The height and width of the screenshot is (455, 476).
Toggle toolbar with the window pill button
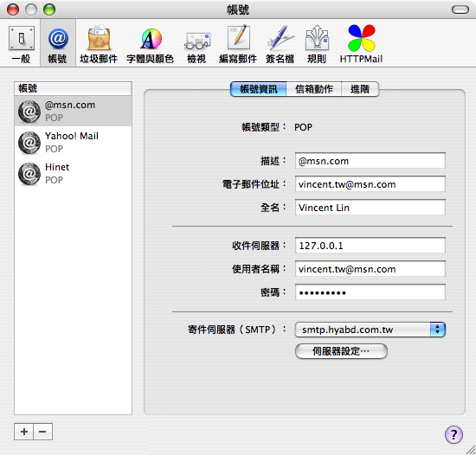[460, 10]
